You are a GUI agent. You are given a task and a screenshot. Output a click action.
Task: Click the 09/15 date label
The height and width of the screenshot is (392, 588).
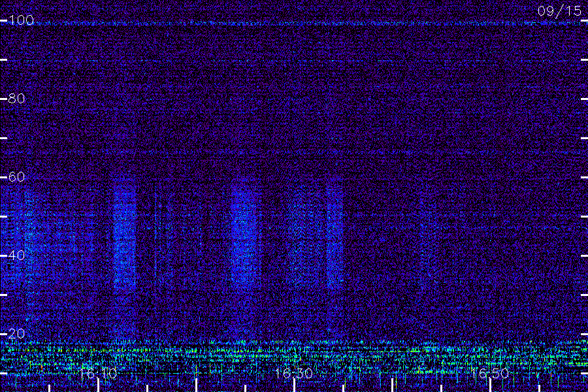tap(559, 11)
